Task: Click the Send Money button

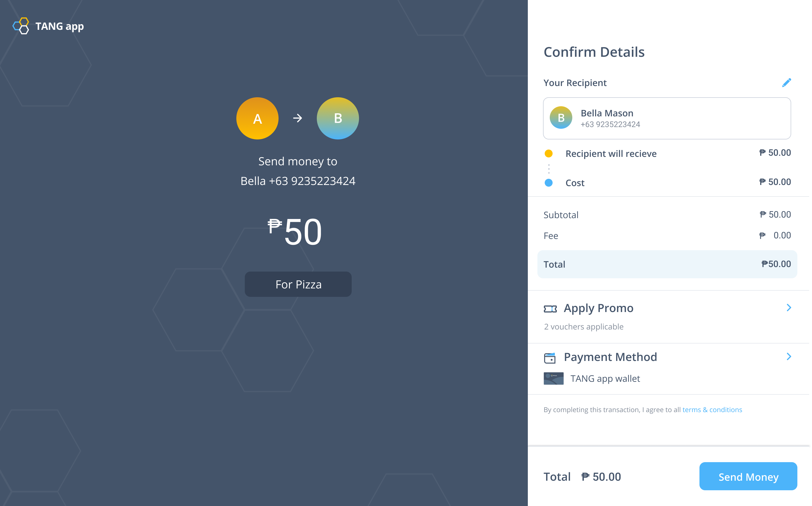Action: 748,476
